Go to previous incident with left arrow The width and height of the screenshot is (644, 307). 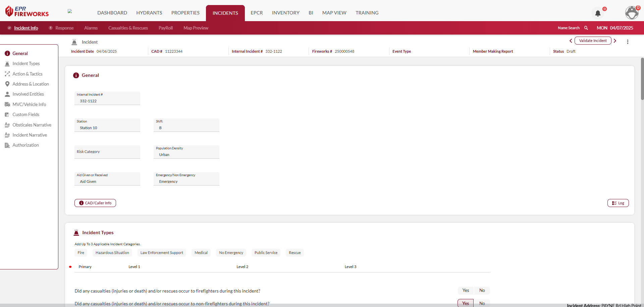coord(571,41)
